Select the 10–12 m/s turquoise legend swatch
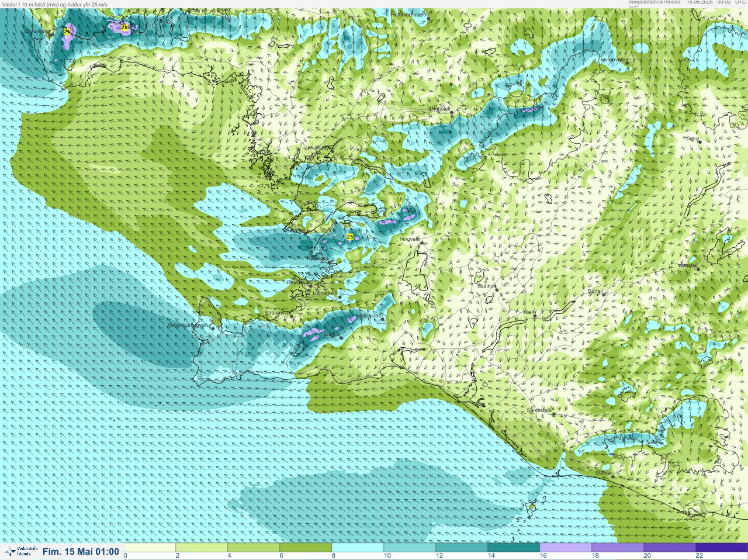Screen dimensions: 748x560 pos(410,548)
